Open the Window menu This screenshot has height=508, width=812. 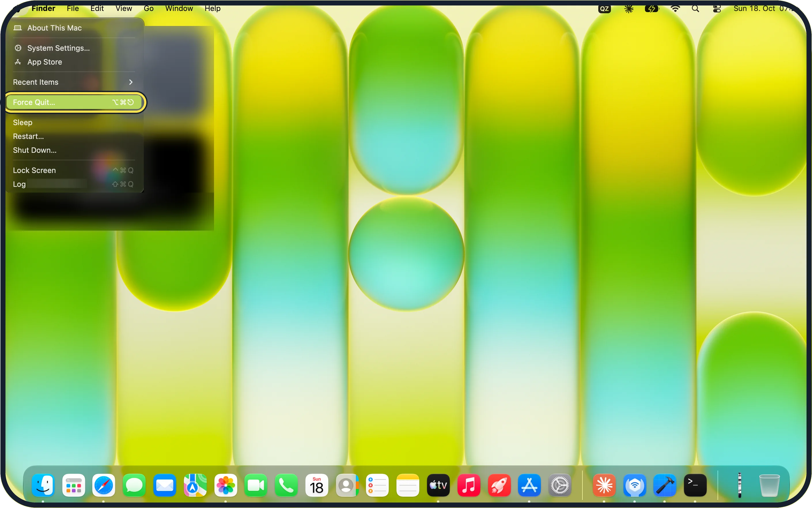179,8
